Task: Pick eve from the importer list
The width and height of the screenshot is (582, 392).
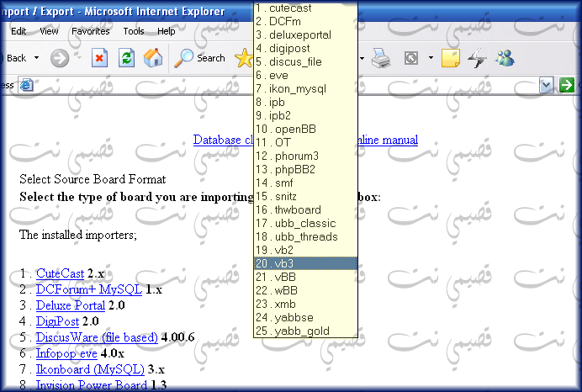Action: tap(305, 75)
